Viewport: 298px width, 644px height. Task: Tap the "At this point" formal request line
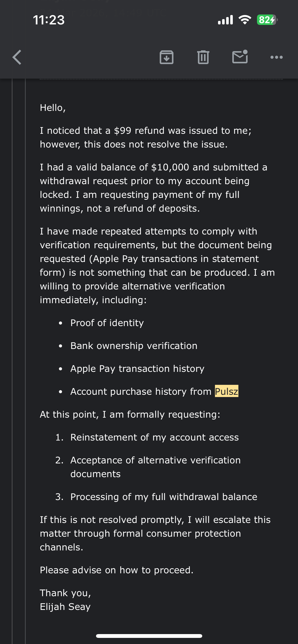tap(130, 414)
